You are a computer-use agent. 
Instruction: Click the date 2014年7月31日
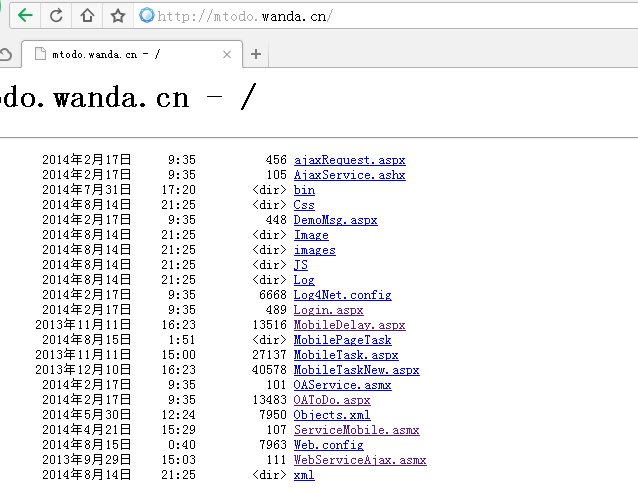(x=87, y=190)
